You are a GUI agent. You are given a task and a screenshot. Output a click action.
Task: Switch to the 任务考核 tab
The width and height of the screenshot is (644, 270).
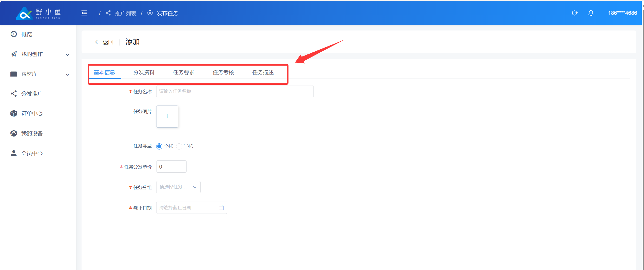click(223, 72)
